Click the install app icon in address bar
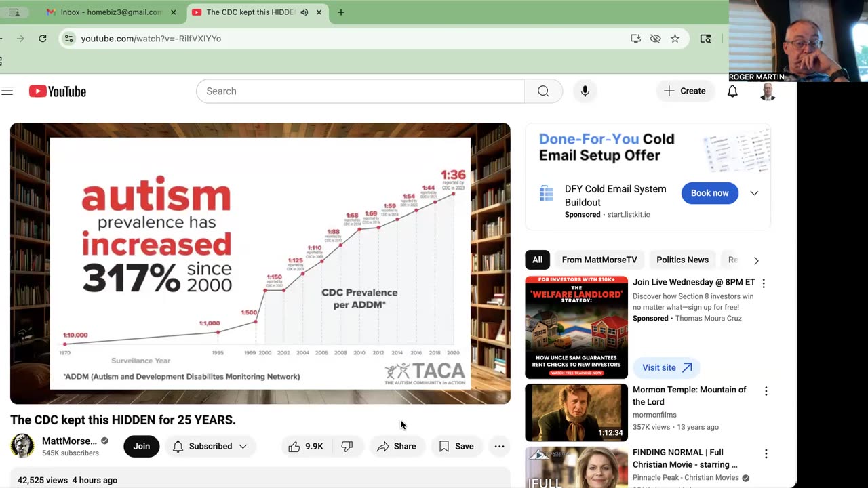 pos(635,39)
